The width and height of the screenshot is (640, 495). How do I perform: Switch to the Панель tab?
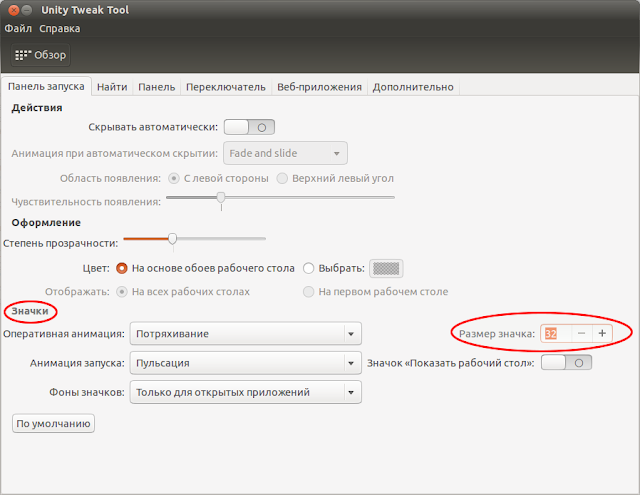coord(156,87)
